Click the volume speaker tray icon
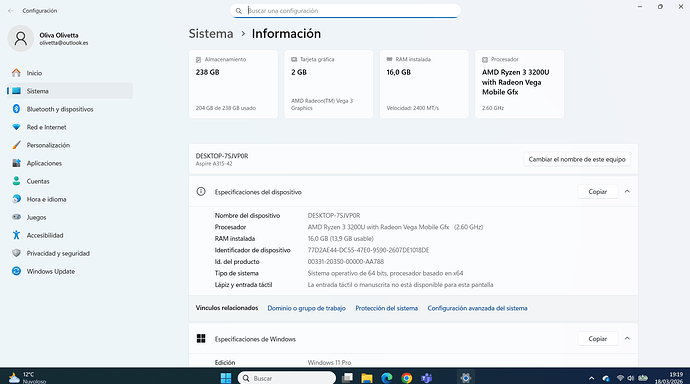 click(631, 378)
